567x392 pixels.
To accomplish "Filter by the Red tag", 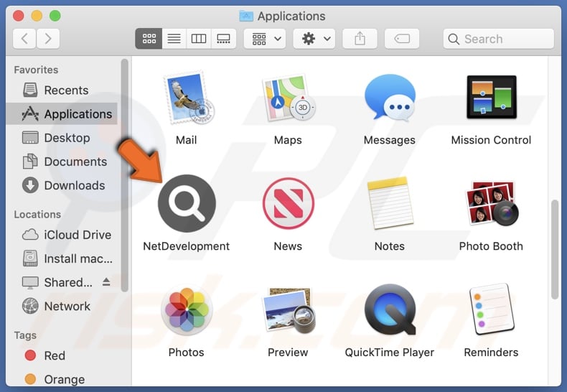I will click(62, 355).
